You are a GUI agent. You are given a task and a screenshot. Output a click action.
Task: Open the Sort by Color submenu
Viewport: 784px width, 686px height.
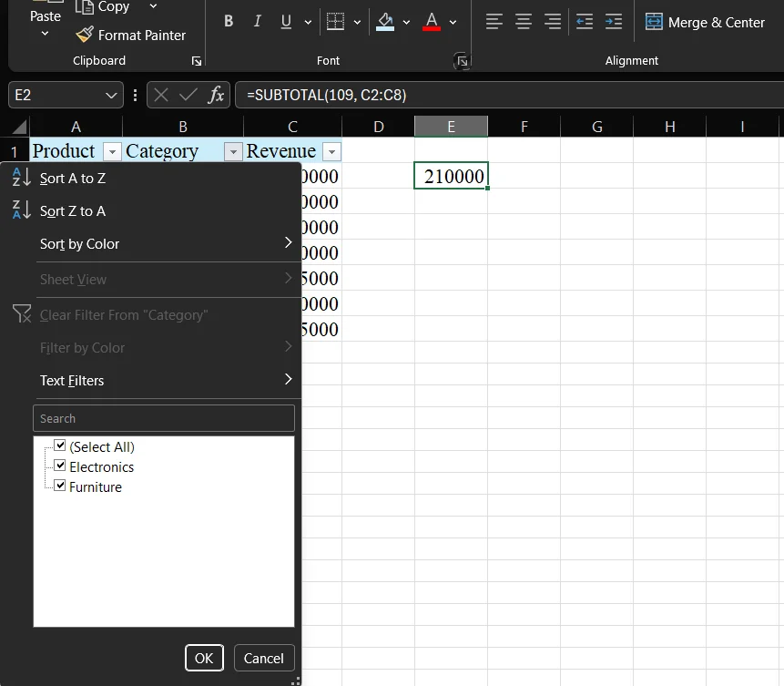(150, 243)
